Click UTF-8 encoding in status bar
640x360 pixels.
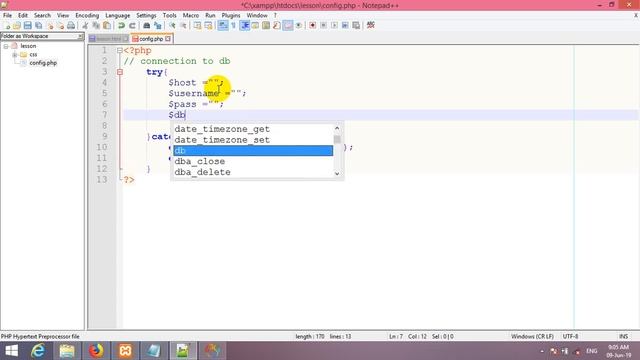pos(571,337)
